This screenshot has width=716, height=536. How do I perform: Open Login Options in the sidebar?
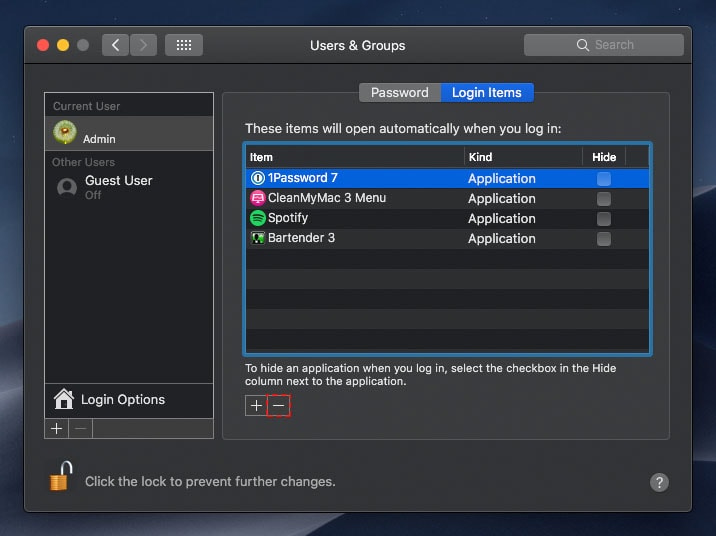pyautogui.click(x=122, y=399)
